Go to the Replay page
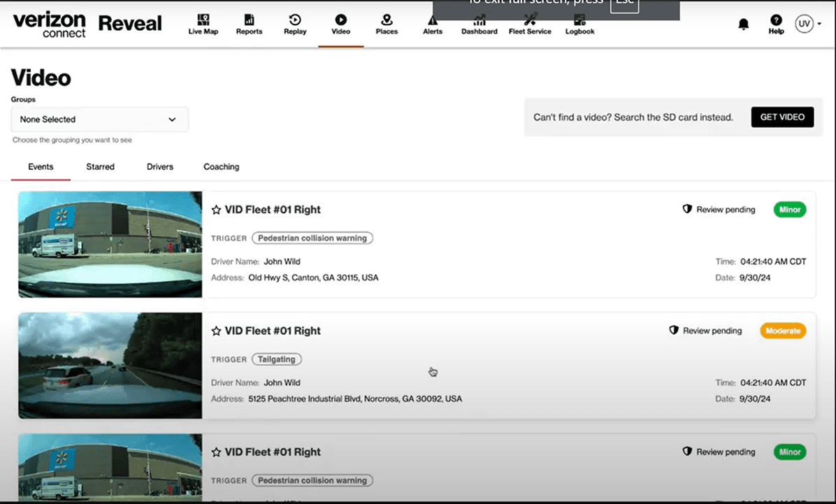The height and width of the screenshot is (504, 836). click(295, 24)
